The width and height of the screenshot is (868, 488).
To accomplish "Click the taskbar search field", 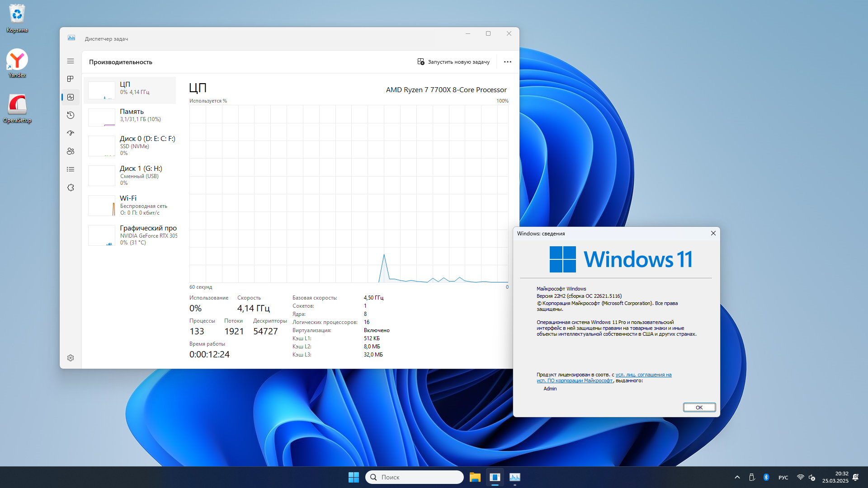I will [415, 477].
